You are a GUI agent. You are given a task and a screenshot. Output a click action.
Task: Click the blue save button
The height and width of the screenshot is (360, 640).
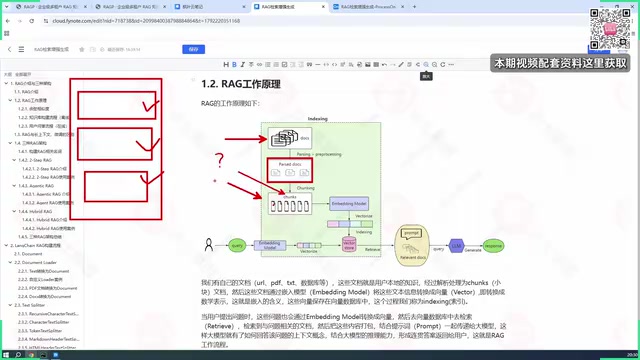pyautogui.click(x=193, y=49)
